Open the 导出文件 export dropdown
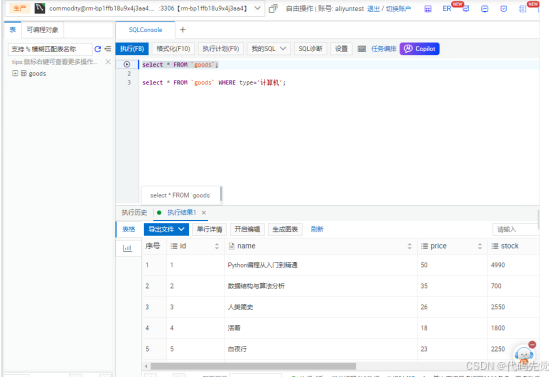 (x=166, y=229)
